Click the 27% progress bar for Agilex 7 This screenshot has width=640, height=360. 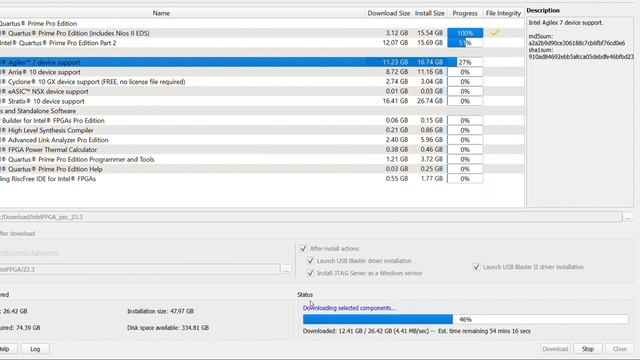pos(465,62)
